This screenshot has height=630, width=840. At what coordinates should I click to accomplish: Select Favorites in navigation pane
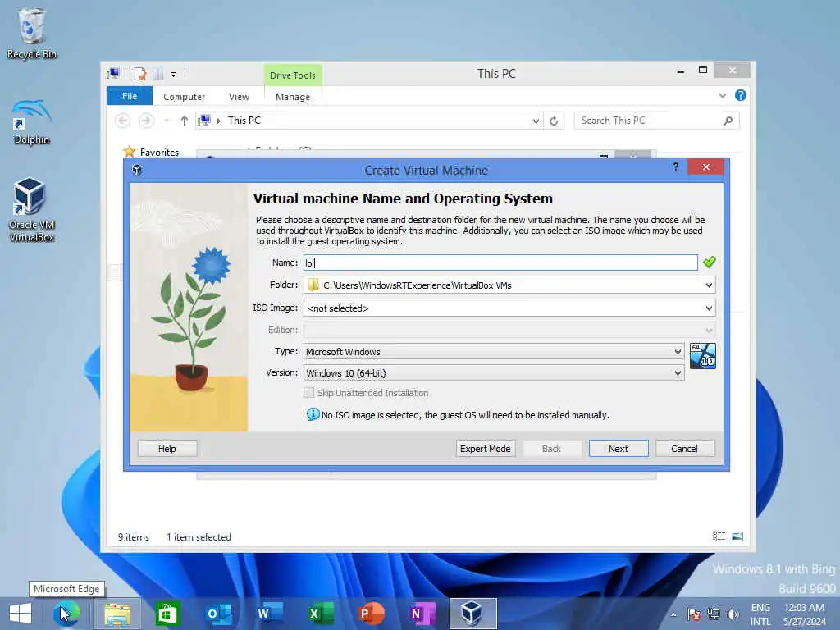(x=159, y=152)
